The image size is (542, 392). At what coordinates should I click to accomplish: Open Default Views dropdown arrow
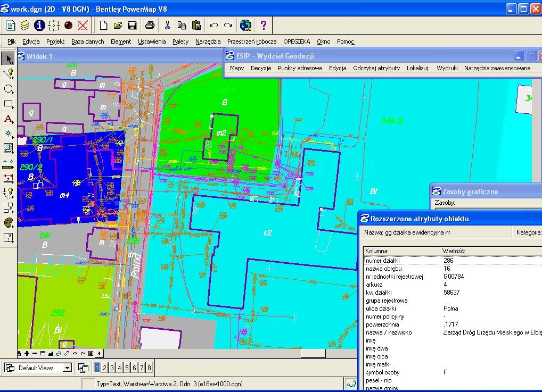pos(68,368)
